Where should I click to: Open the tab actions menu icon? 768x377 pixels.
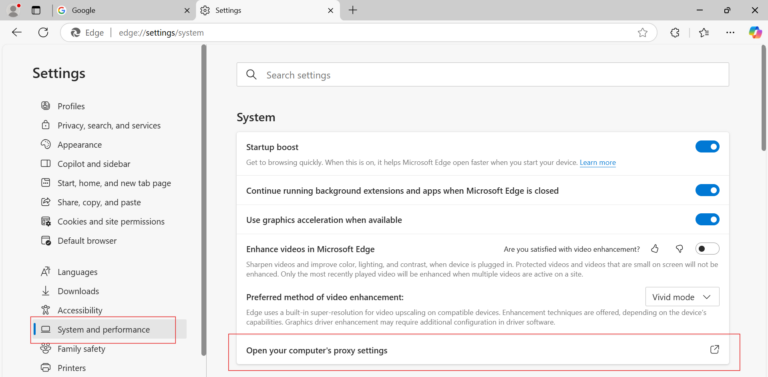(36, 10)
